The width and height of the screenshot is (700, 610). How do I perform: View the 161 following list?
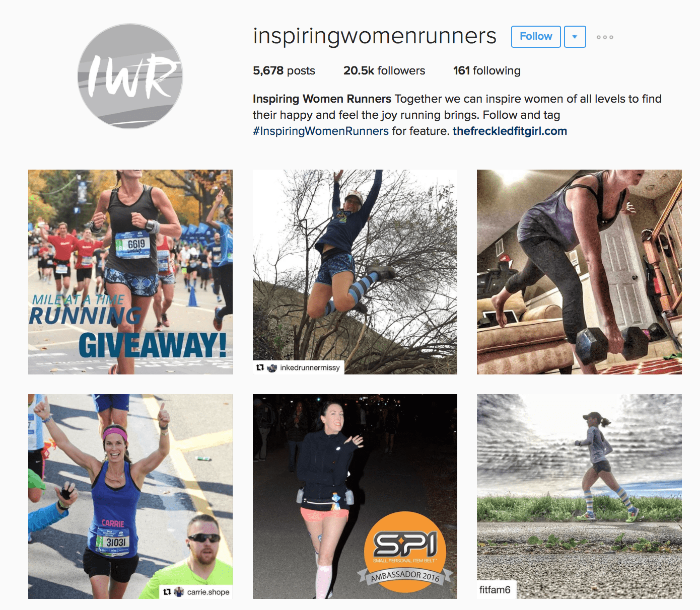tap(486, 70)
